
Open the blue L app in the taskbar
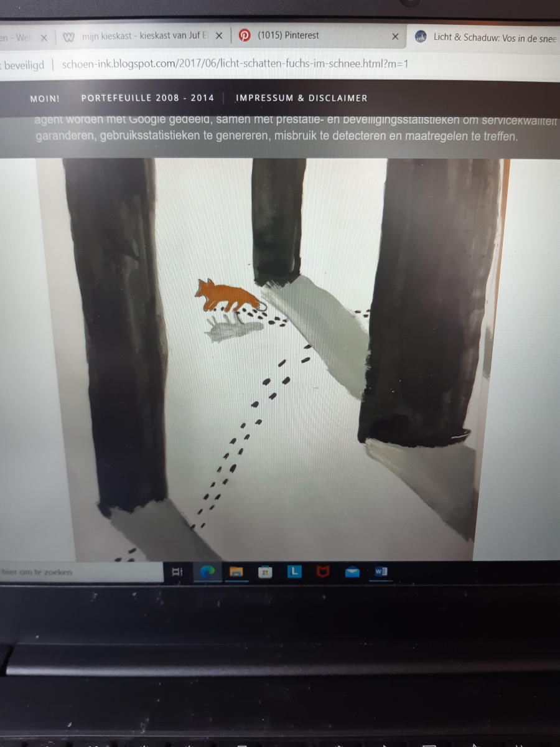294,571
